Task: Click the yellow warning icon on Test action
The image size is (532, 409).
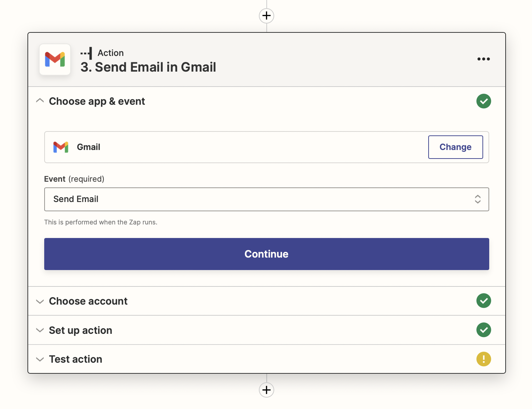Action: (484, 359)
